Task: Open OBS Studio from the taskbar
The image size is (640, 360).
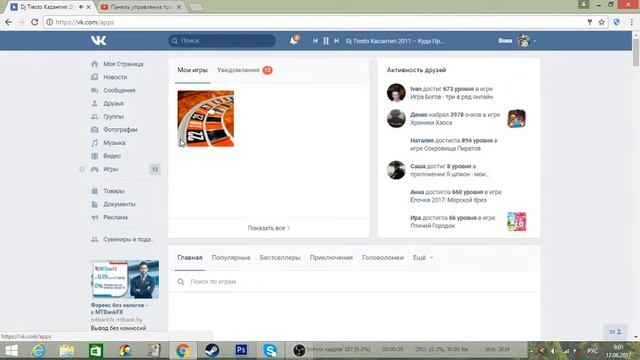Action: pos(299,351)
